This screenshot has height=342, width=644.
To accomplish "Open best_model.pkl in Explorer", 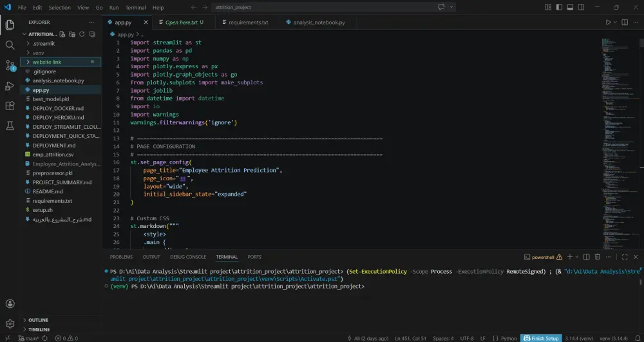I will point(51,99).
